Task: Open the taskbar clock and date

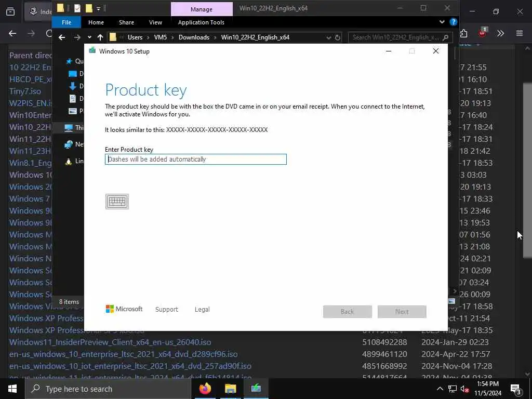Action: pos(488,389)
